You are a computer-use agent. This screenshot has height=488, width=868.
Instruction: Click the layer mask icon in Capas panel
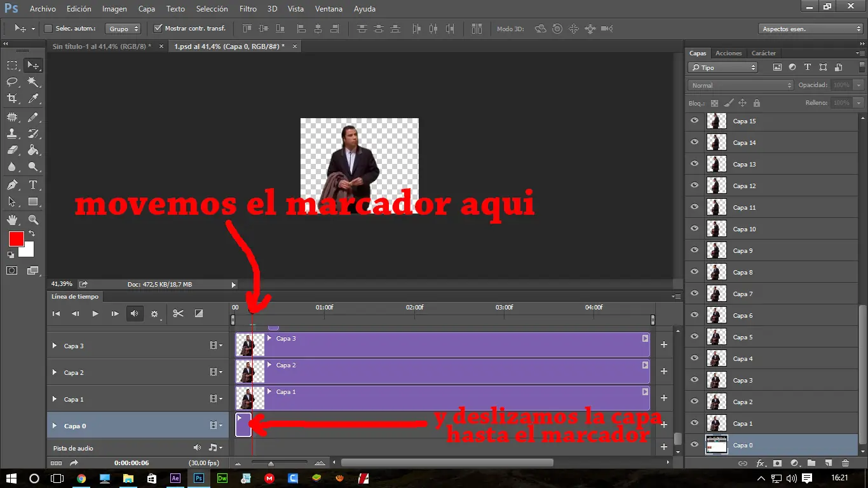pyautogui.click(x=776, y=463)
